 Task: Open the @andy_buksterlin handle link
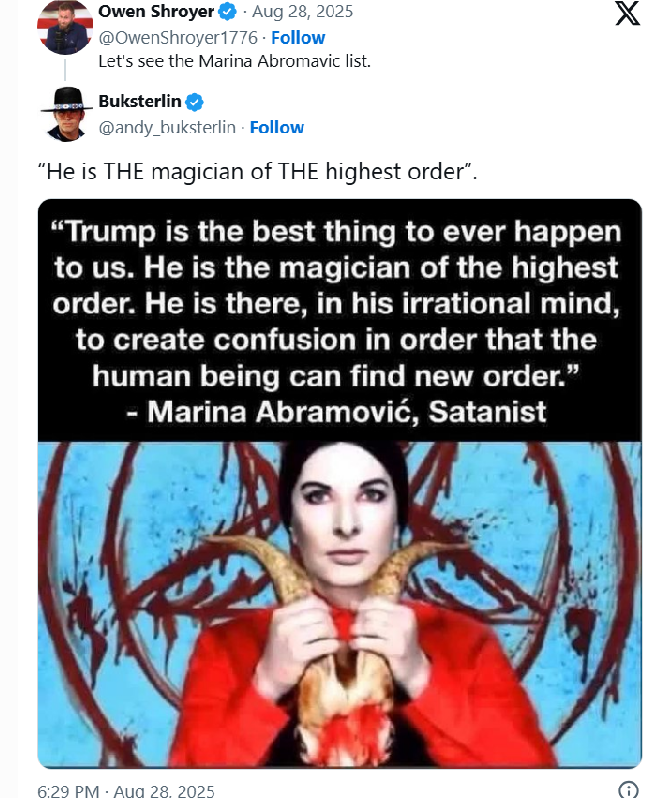click(167, 127)
